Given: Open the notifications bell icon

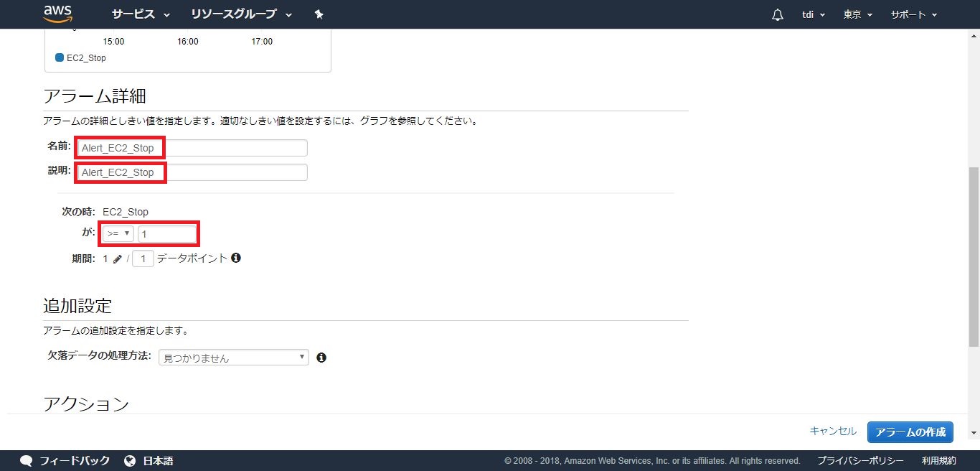Looking at the screenshot, I should click(x=778, y=15).
